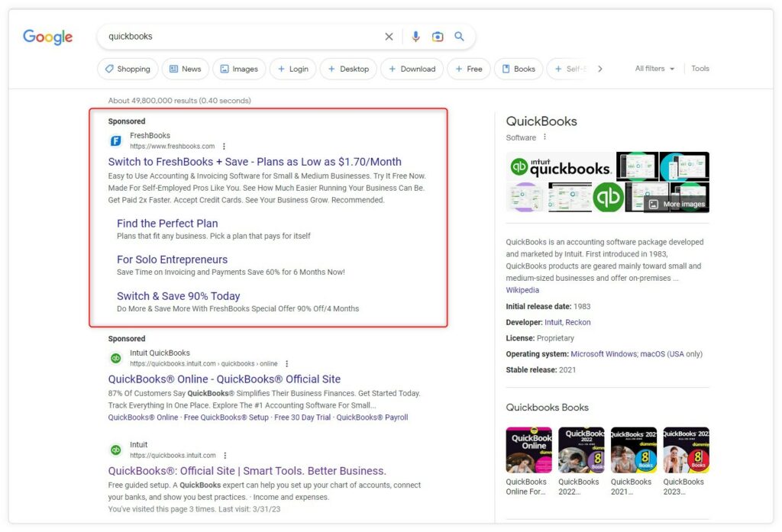The height and width of the screenshot is (532, 782).
Task: Open the QuickBooks 2023 book cover
Action: point(687,450)
